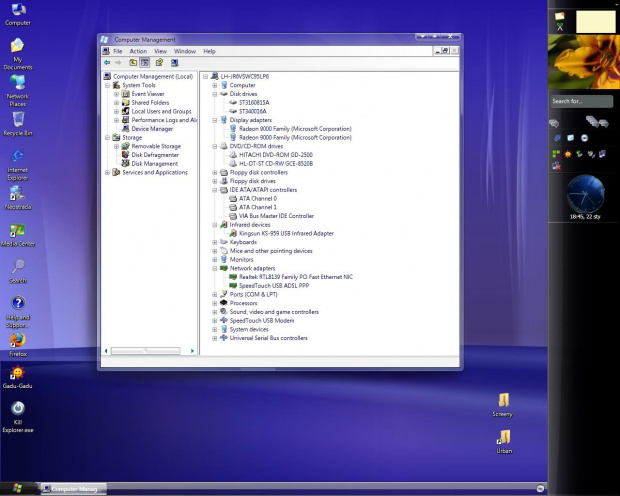Click the right arrow of console tree scrollbar
Screen dimensions: 620x496
[x=192, y=351]
